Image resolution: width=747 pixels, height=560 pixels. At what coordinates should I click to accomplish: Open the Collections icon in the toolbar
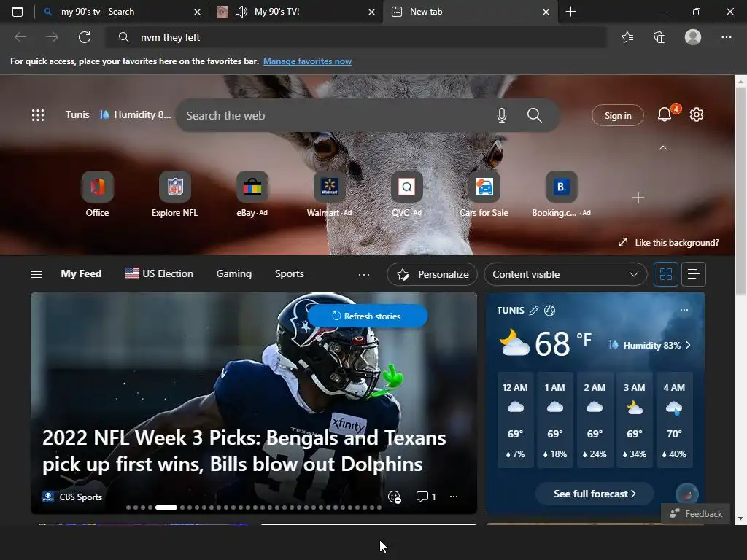pyautogui.click(x=659, y=37)
